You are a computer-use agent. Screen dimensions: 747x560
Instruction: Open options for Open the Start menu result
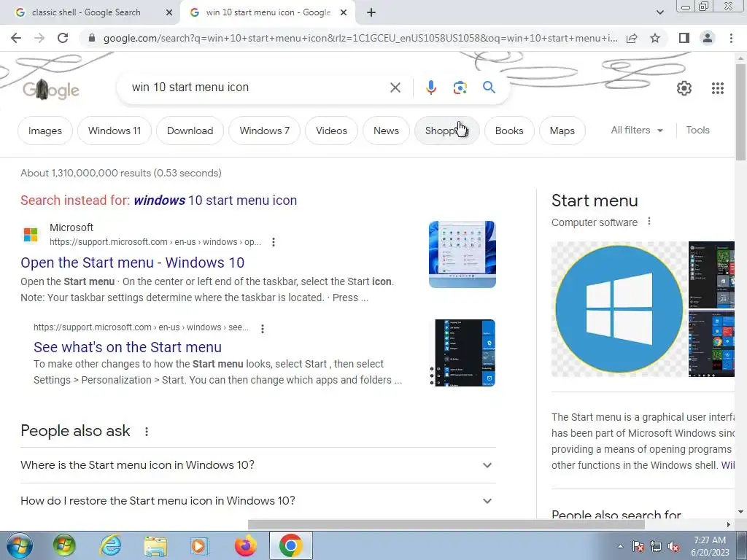[274, 242]
